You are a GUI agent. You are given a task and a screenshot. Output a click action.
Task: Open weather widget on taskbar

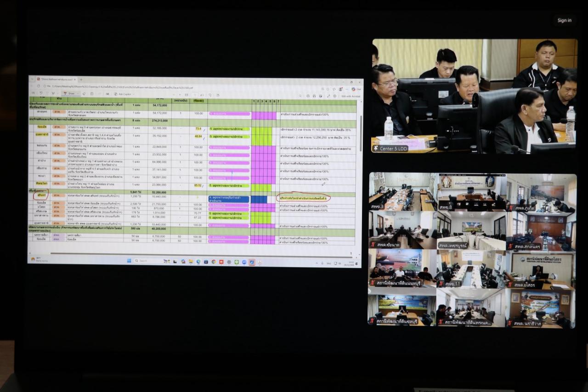point(39,260)
